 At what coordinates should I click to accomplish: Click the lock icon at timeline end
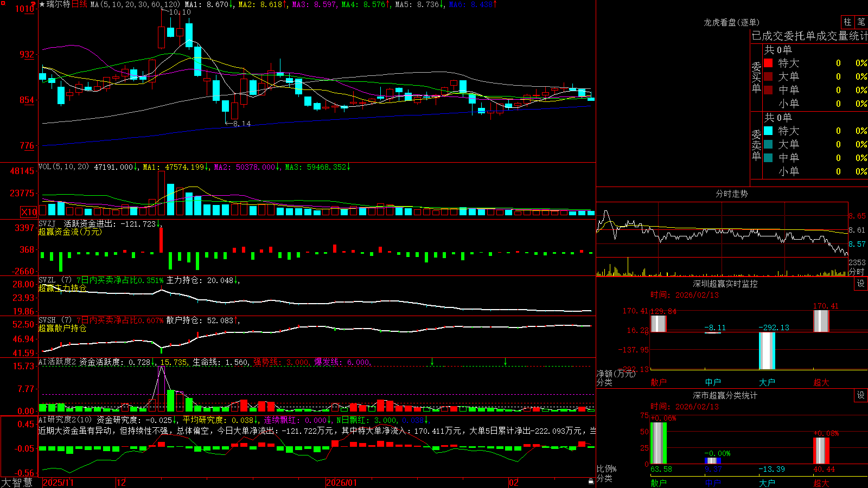[591, 481]
